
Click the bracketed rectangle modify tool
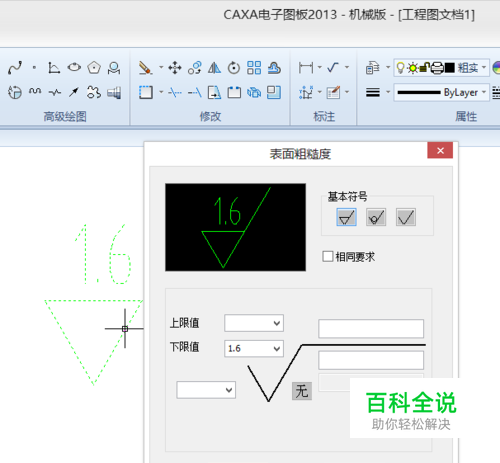tap(234, 92)
